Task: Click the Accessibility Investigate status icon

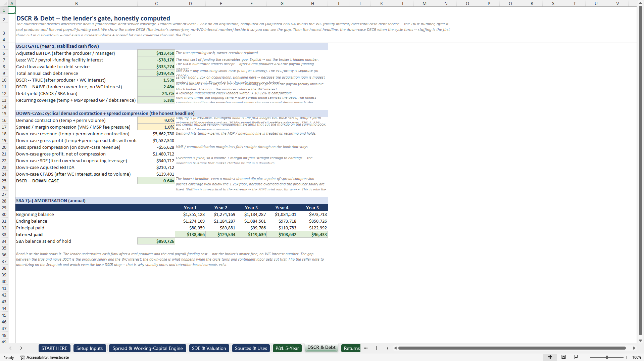Action: 45,357
